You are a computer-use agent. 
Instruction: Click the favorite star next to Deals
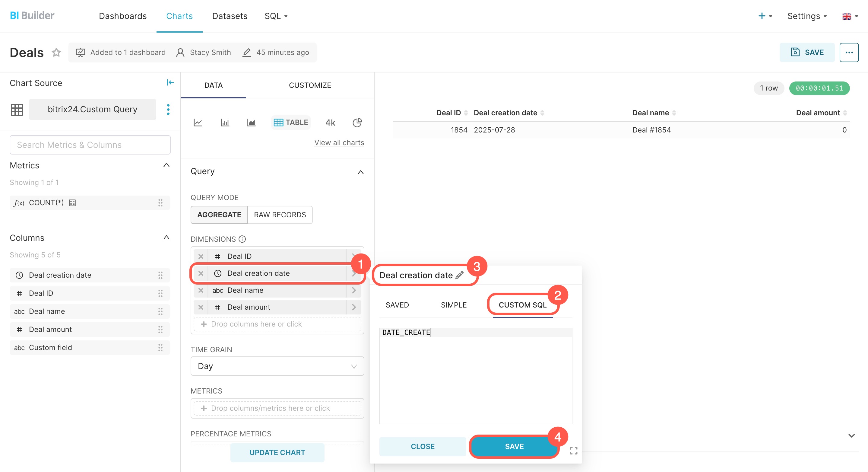[x=56, y=52]
